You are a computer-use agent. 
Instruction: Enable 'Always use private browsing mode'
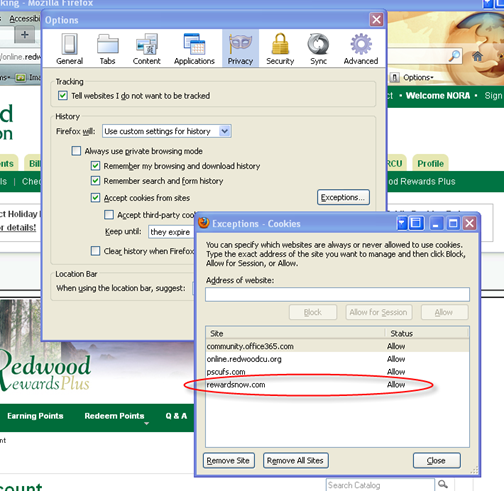(x=76, y=151)
